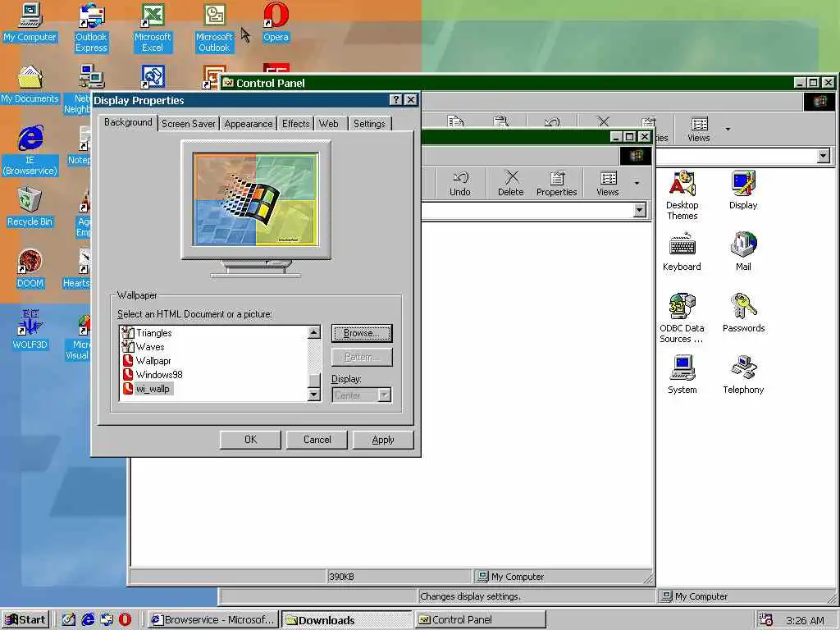Click Properties in the Downloads window toolbar
The height and width of the screenshot is (630, 840).
(557, 183)
